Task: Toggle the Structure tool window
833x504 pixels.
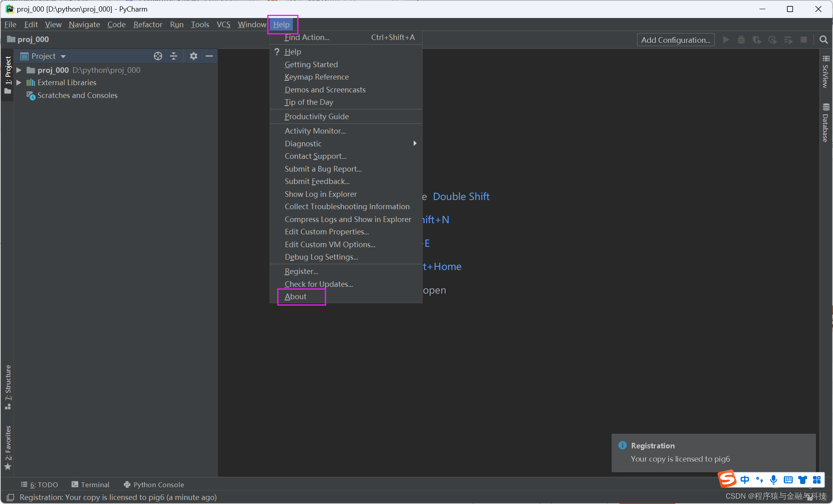Action: tap(8, 382)
